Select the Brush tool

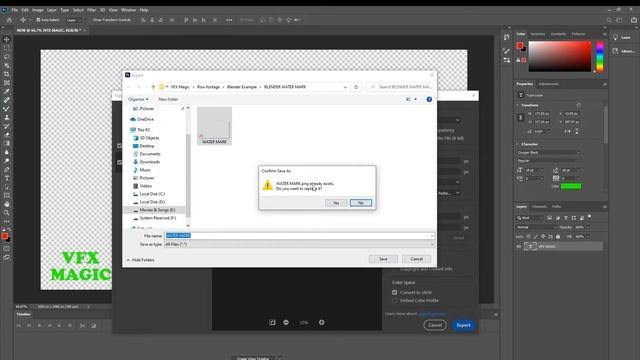(7, 109)
